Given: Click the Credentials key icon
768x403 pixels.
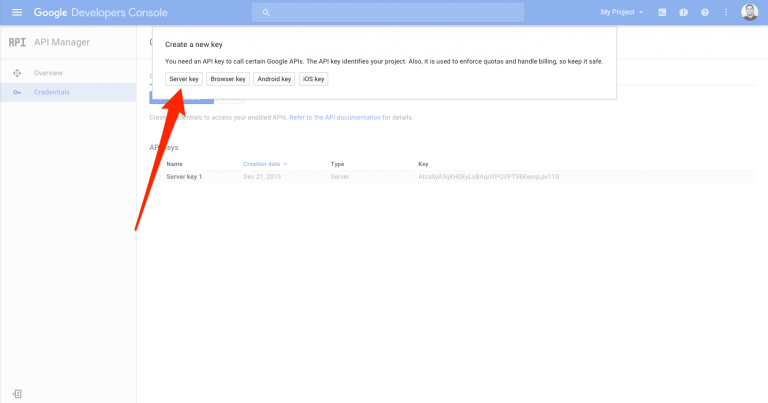Looking at the screenshot, I should point(17,92).
